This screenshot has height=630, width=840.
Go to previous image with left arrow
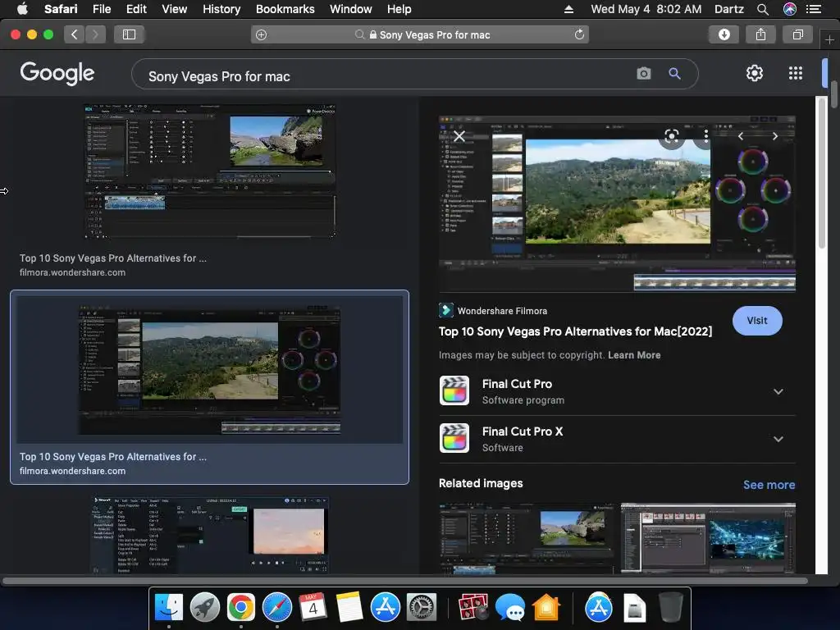[x=741, y=136]
